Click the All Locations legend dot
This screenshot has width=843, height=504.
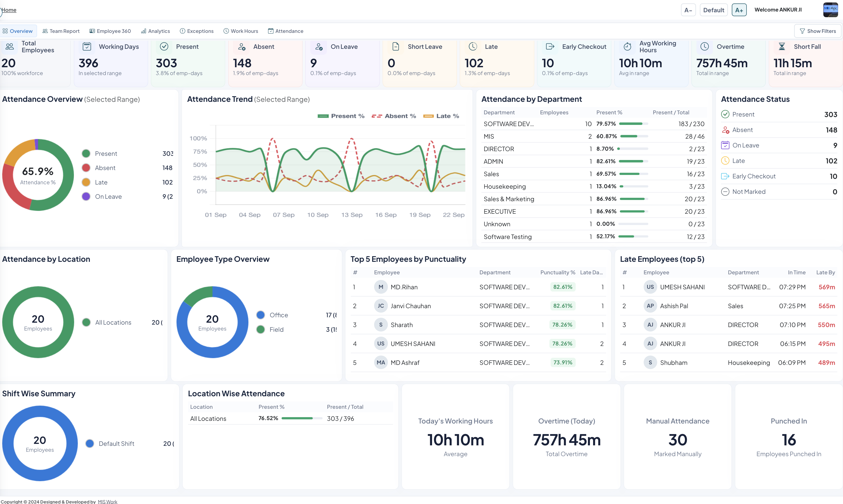coord(86,322)
